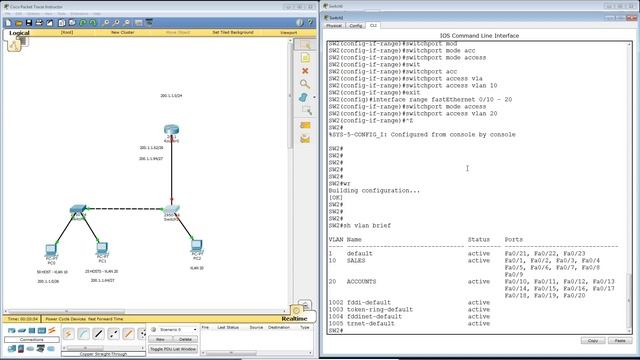Image resolution: width=640 pixels, height=360 pixels.
Task: Click the New file icon in toolbar
Action: 9,23
